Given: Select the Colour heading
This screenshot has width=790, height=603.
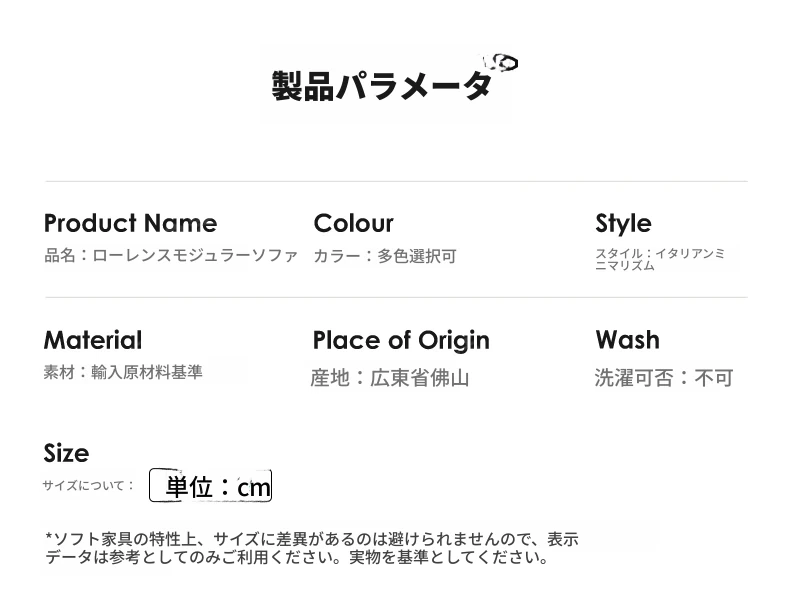Looking at the screenshot, I should click(x=353, y=223).
